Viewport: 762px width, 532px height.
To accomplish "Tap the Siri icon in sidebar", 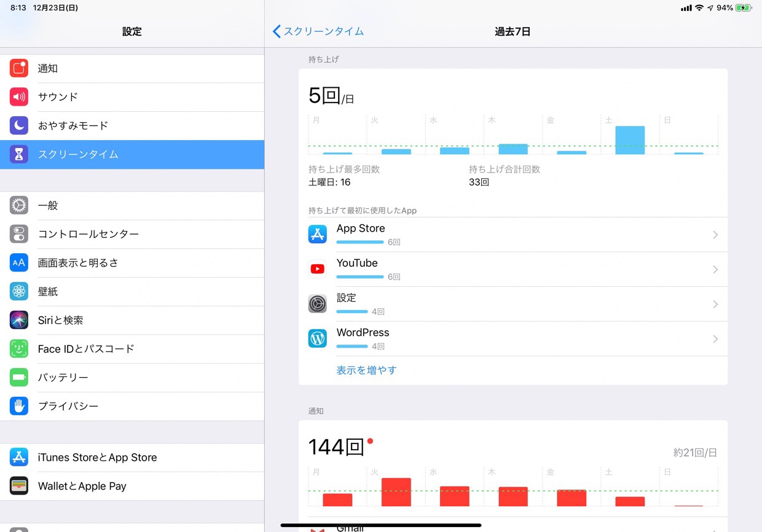I will (x=19, y=320).
